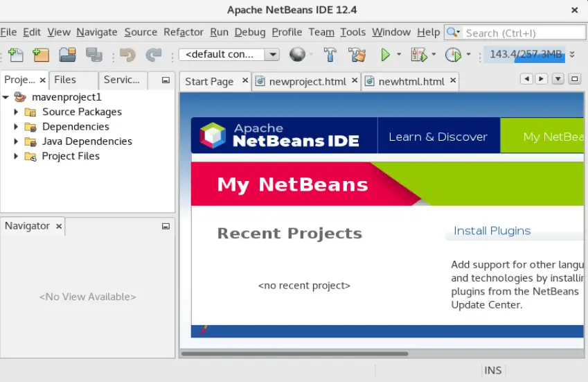The image size is (588, 382).
Task: Open the Debug Project dropdown arrow
Action: [434, 54]
